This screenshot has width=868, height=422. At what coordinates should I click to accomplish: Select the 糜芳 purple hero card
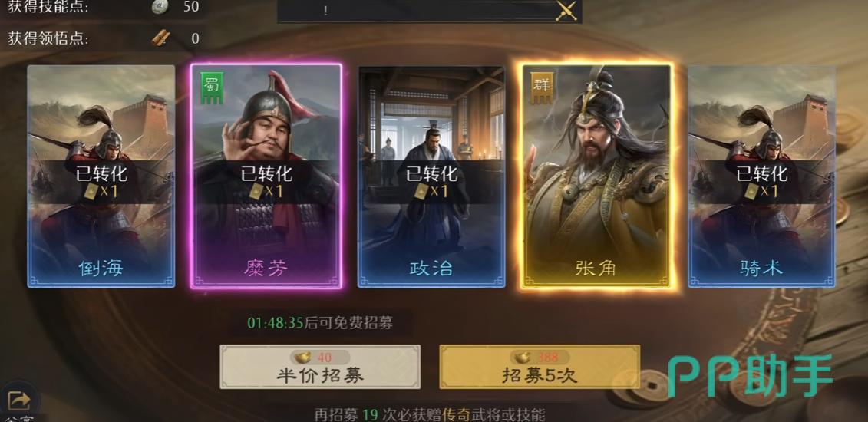point(266,176)
